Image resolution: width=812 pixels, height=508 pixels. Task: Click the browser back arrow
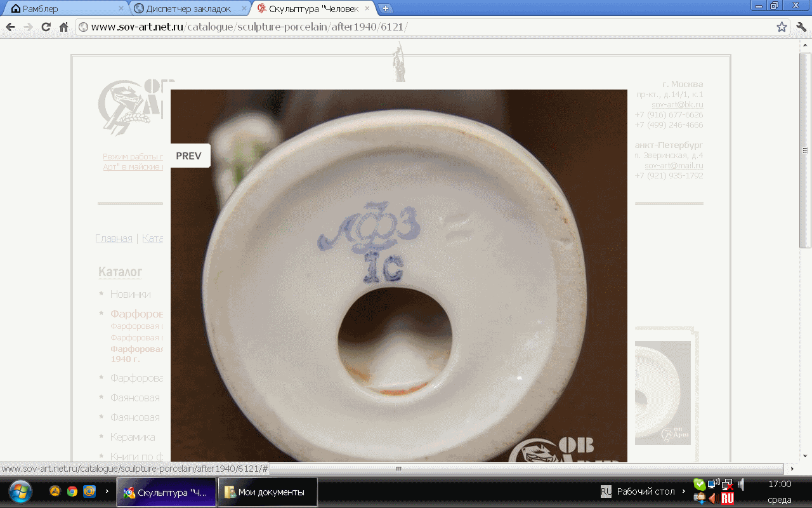tap(11, 27)
